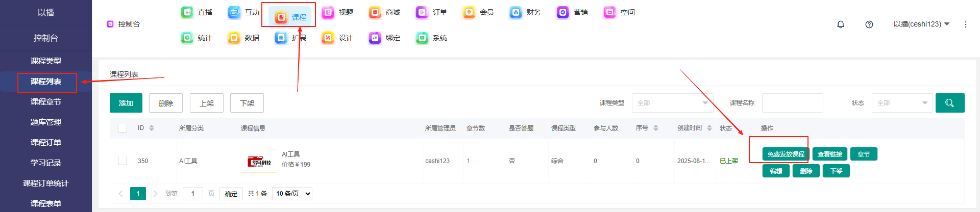The image size is (980, 212).
Task: Check the checkbox for course row 350
Action: pyautogui.click(x=122, y=161)
